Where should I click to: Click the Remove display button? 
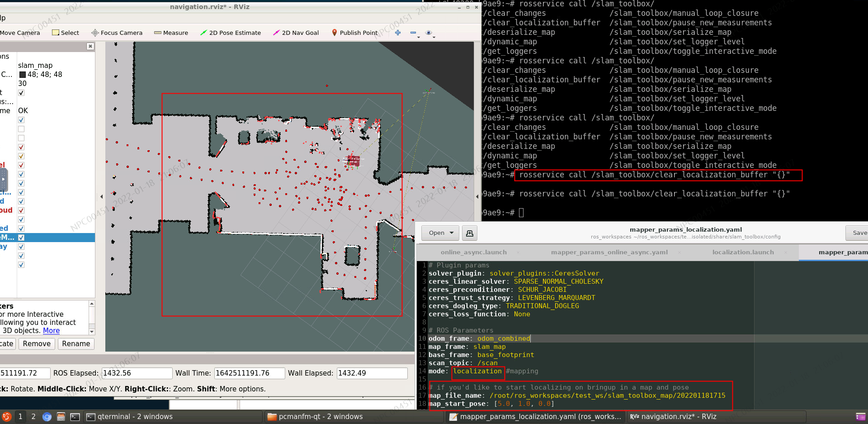[37, 344]
